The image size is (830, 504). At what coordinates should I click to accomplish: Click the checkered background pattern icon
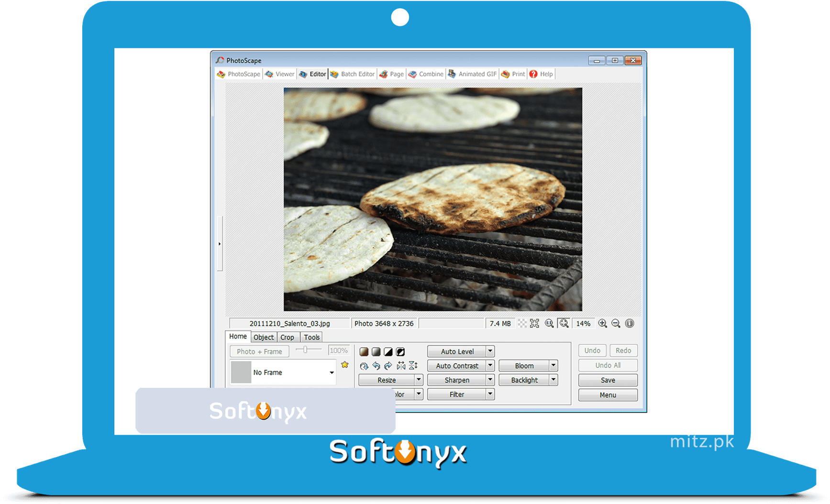522,324
